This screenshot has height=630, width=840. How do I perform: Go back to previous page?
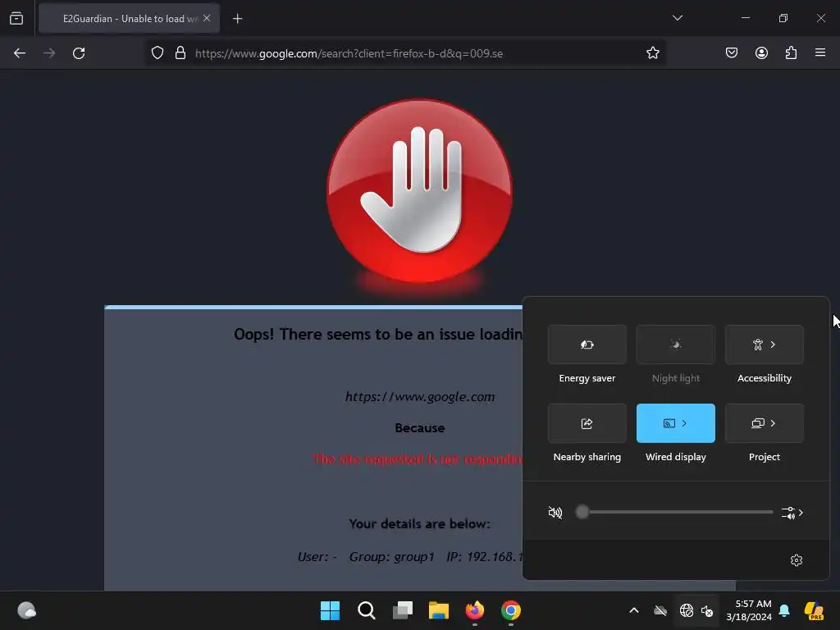20,53
